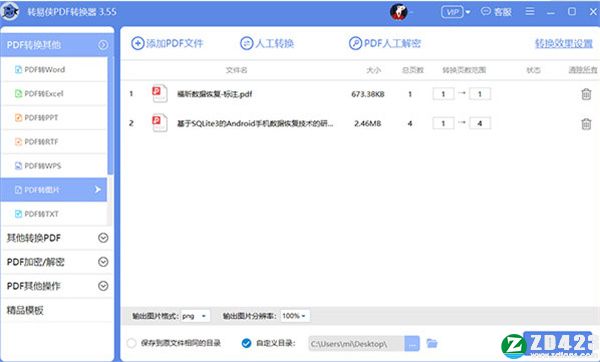The width and height of the screenshot is (600, 362).
Task: Expand the PDF加密/解密 section
Action: pyautogui.click(x=103, y=262)
